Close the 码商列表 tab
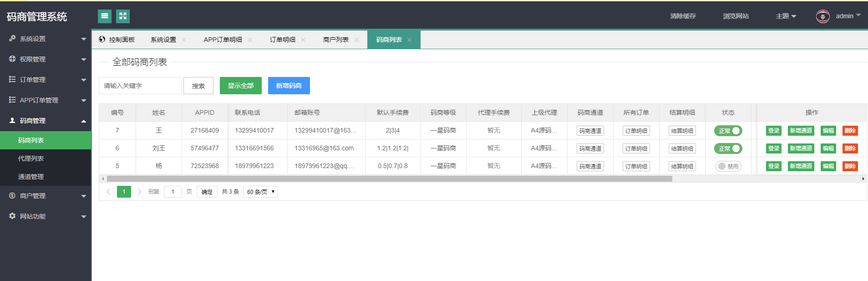This screenshot has width=868, height=281. point(410,40)
